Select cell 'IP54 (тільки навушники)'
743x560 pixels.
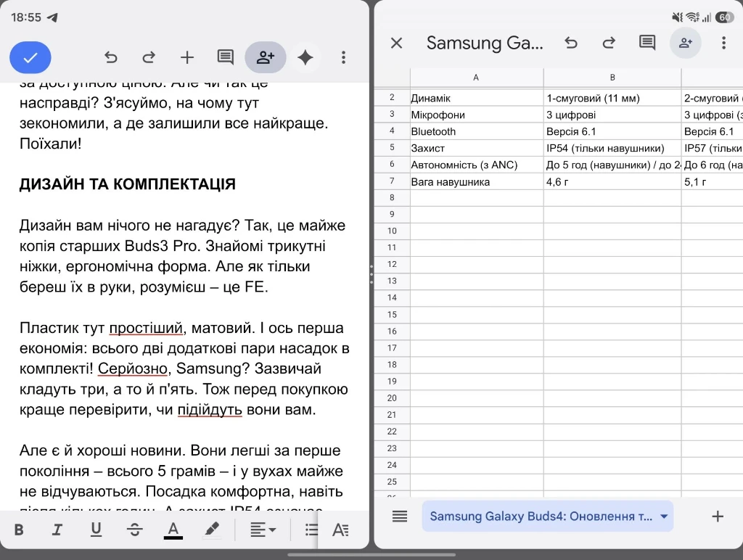tap(612, 148)
